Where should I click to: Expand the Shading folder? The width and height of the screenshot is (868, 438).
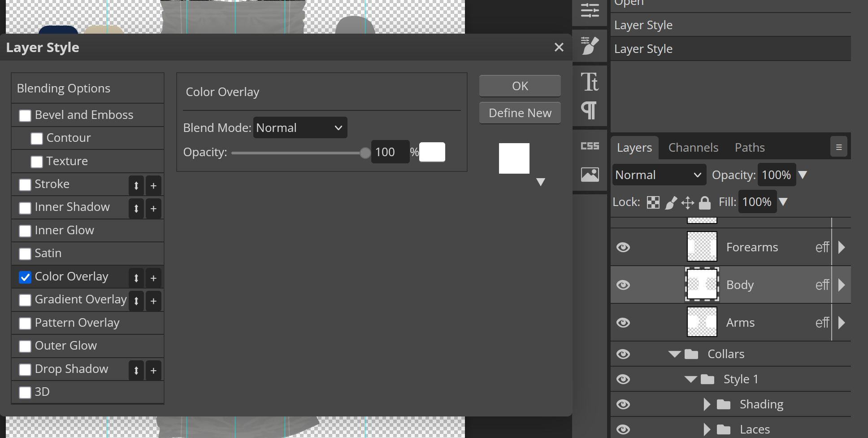click(707, 404)
